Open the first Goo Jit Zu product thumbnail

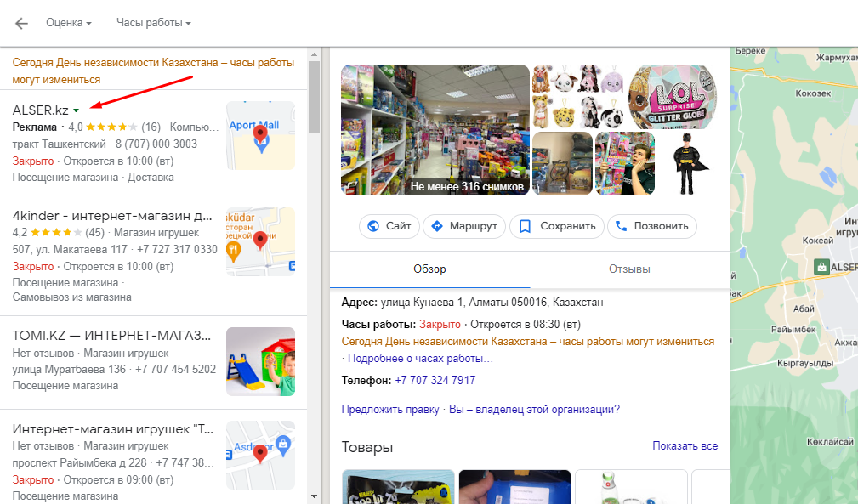coord(398,486)
